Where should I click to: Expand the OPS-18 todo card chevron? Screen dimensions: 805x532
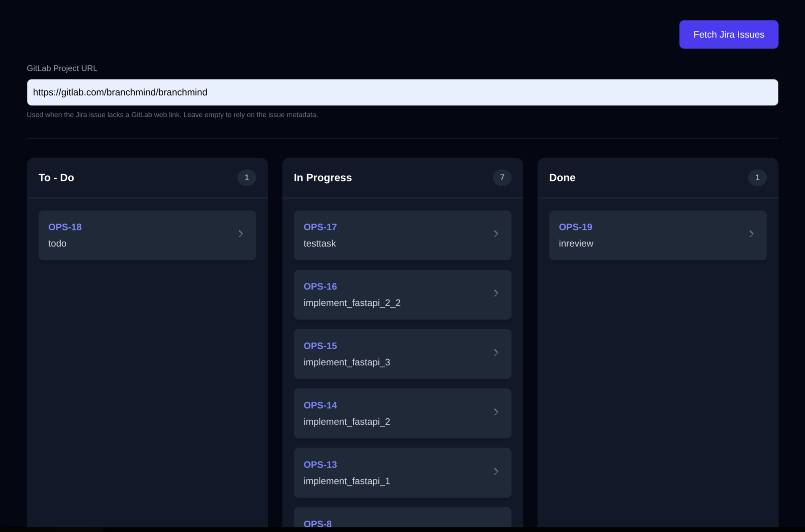coord(241,234)
